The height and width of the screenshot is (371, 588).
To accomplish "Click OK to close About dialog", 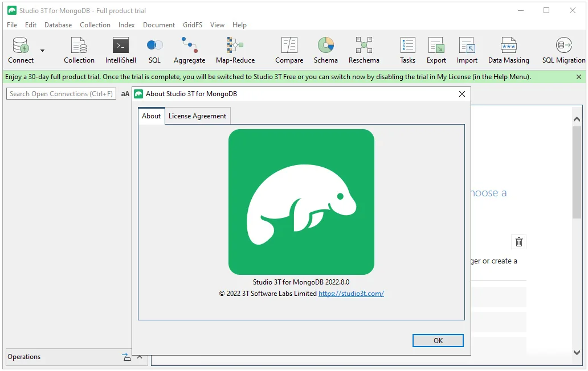I will pos(438,340).
